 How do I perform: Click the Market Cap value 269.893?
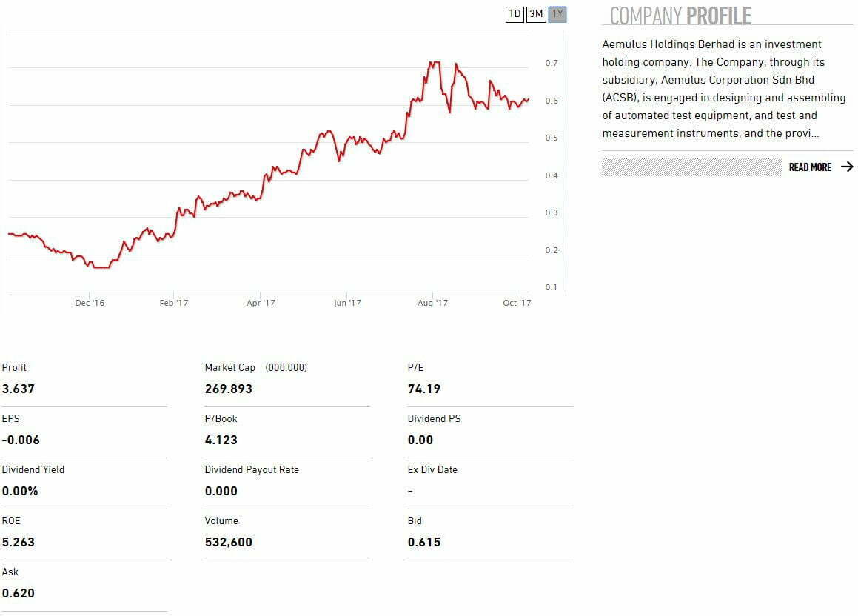click(x=228, y=389)
